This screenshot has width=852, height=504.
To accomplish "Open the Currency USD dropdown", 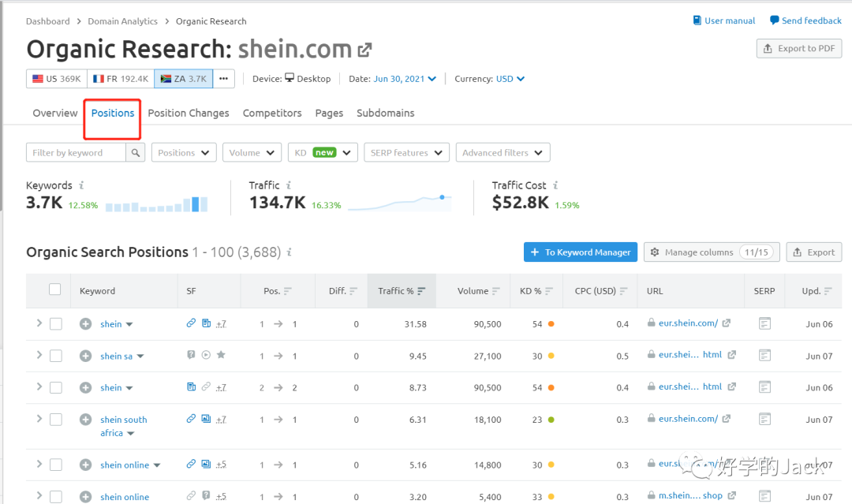I will 510,79.
